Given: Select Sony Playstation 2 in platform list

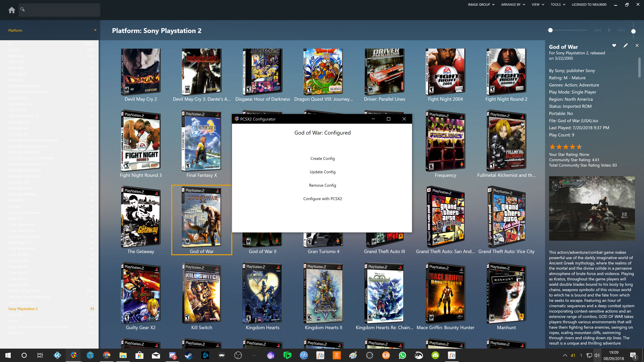Looking at the screenshot, I should 51,309.
